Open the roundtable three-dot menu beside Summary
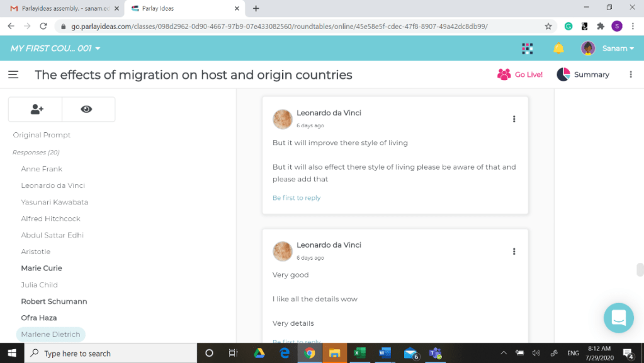Image resolution: width=644 pixels, height=363 pixels. (x=630, y=74)
